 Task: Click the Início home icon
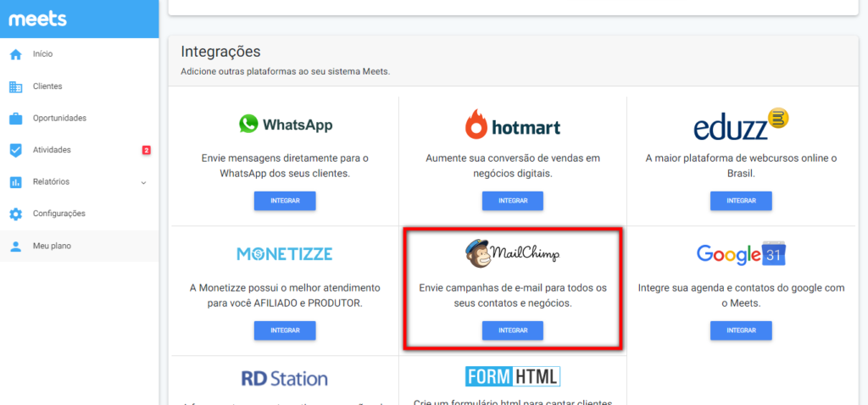(x=16, y=54)
